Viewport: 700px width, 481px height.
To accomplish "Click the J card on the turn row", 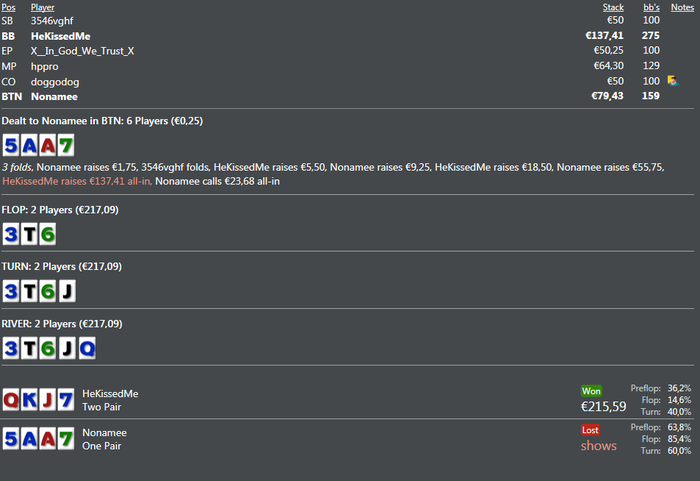I will point(66,292).
